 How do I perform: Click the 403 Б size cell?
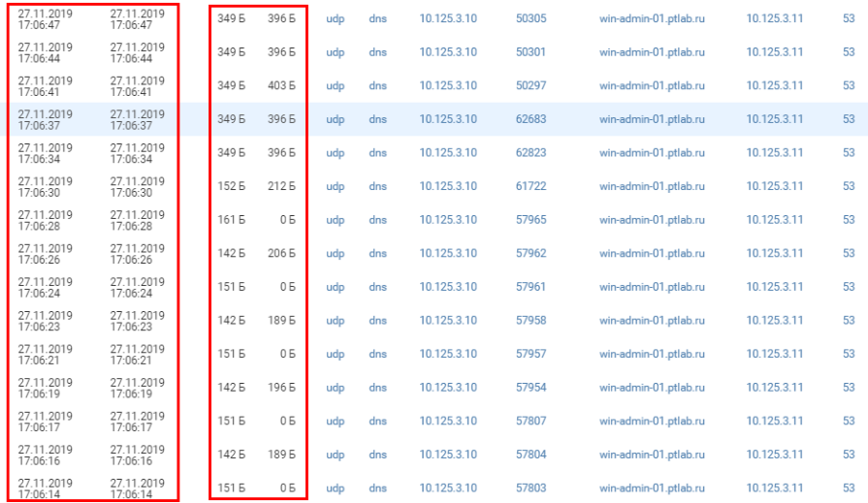(281, 85)
